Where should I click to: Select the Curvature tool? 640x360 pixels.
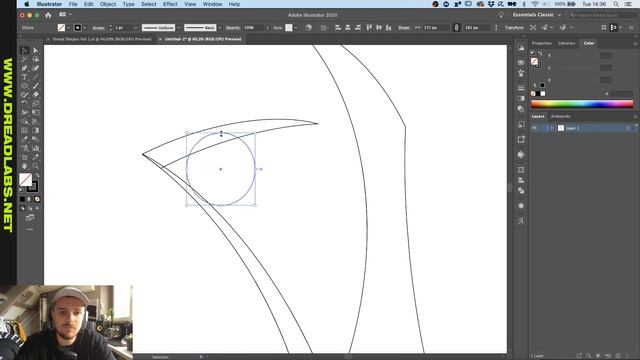(x=36, y=68)
